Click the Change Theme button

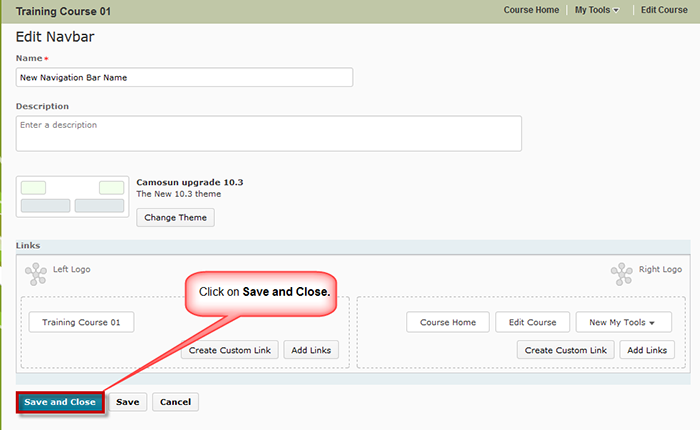coord(175,217)
